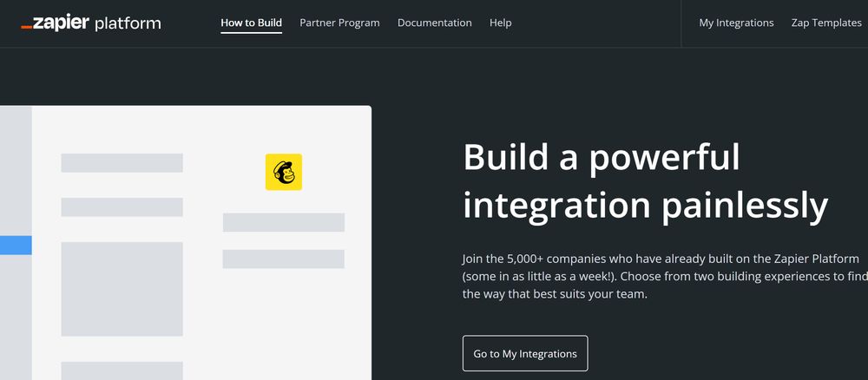
Task: Click the second gray bar beneath Mailchimp icon
Action: click(x=283, y=259)
